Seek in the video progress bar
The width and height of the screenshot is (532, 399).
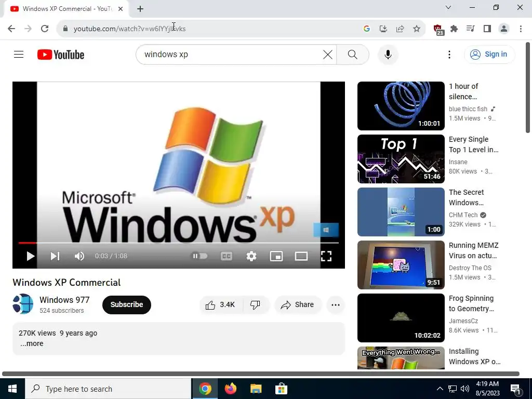179,243
